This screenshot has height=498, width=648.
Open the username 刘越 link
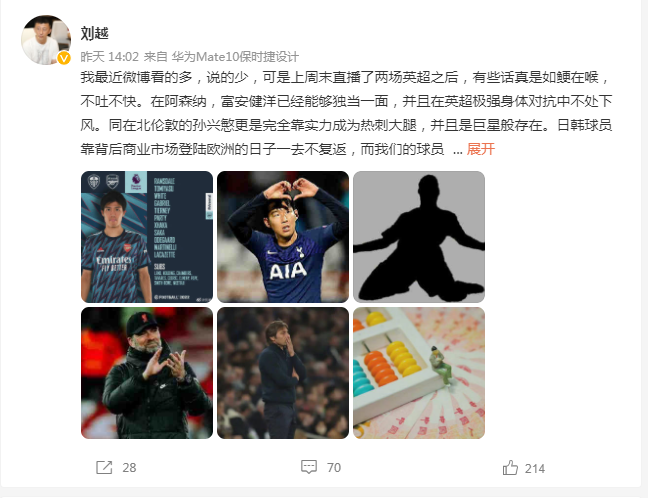click(95, 33)
